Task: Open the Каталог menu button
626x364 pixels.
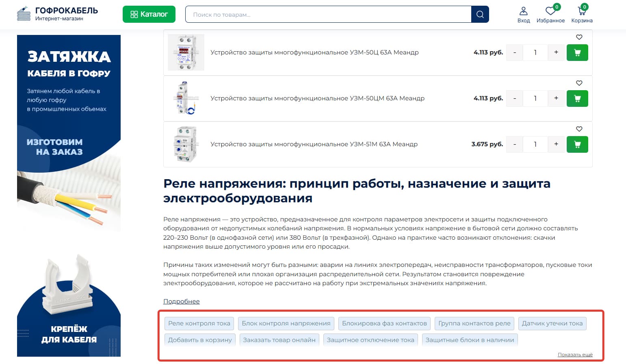Action: click(149, 14)
